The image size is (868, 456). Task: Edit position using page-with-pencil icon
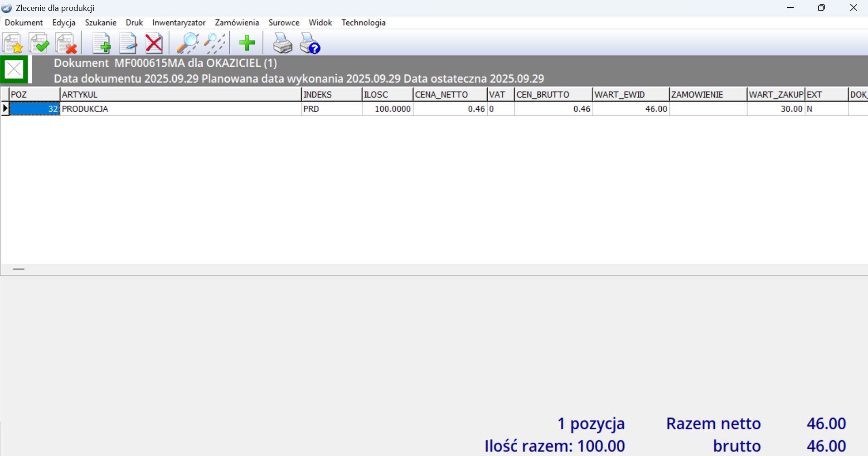pos(128,44)
